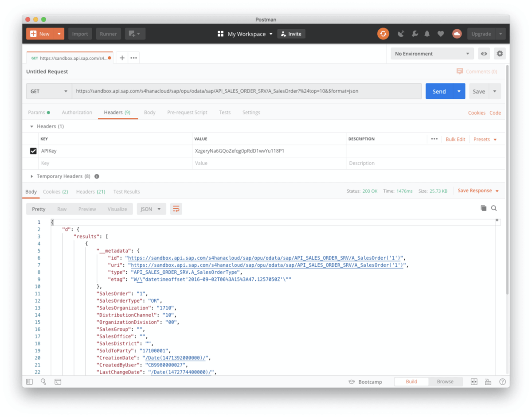532x417 pixels.
Task: Switch to the Authorization tab
Action: point(77,113)
